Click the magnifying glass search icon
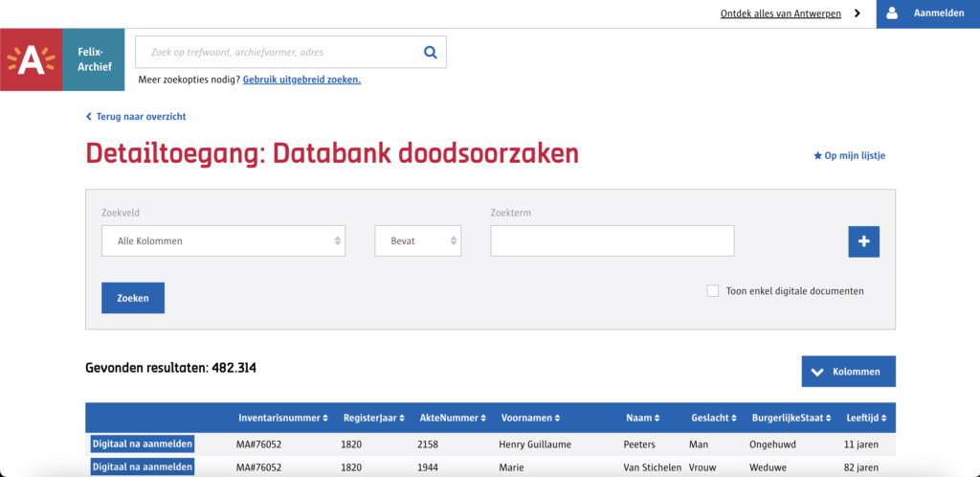Viewport: 980px width, 477px height. [x=430, y=52]
